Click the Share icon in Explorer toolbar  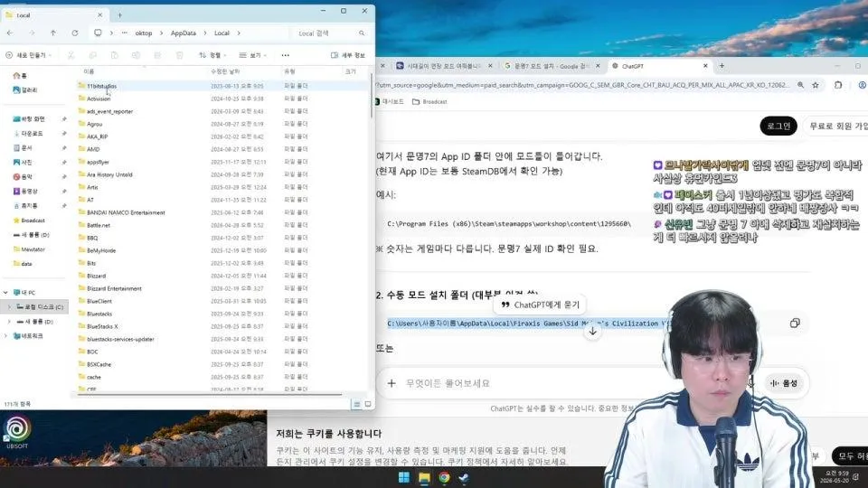pos(157,55)
